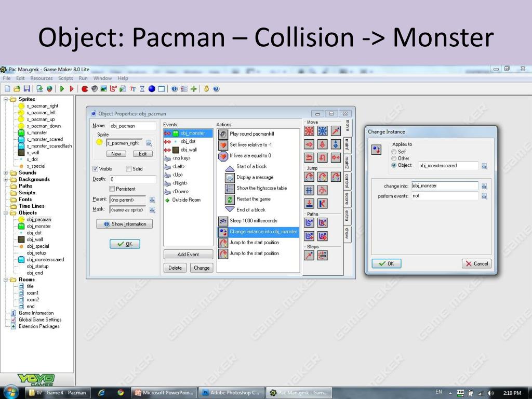532x399 pixels.
Task: Create a font using the TT toolbar icon
Action: (x=132, y=89)
